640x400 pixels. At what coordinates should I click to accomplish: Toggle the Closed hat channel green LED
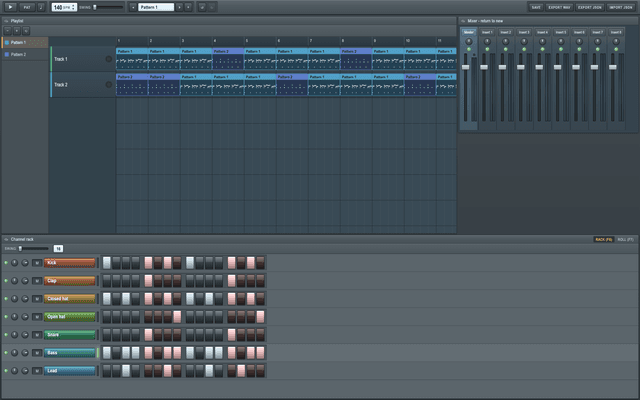pos(6,299)
